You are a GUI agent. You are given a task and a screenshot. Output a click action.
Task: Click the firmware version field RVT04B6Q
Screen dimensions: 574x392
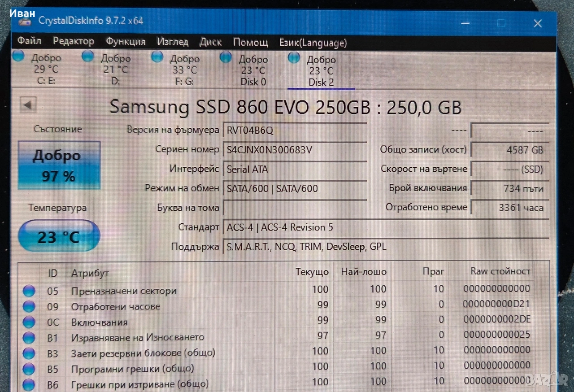point(295,131)
